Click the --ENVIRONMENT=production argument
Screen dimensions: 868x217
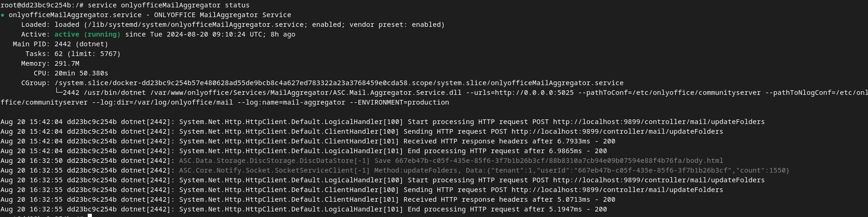point(399,102)
